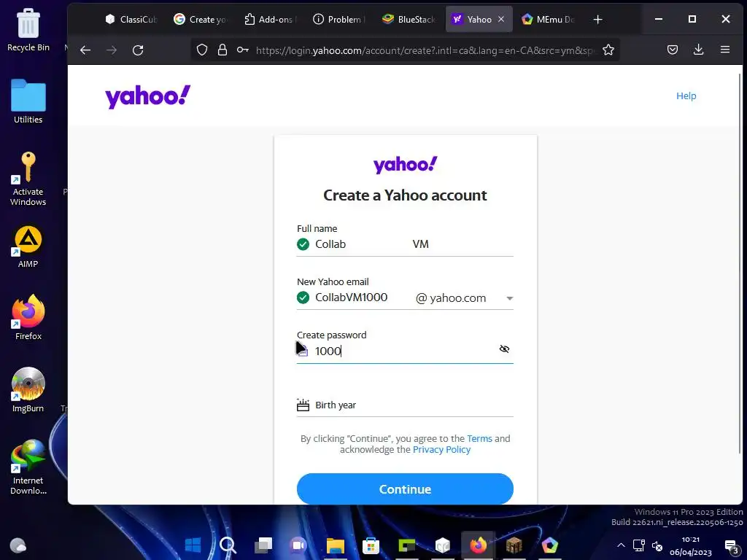Select the Activate Windows shortcut
This screenshot has width=747, height=560.
pos(28,179)
